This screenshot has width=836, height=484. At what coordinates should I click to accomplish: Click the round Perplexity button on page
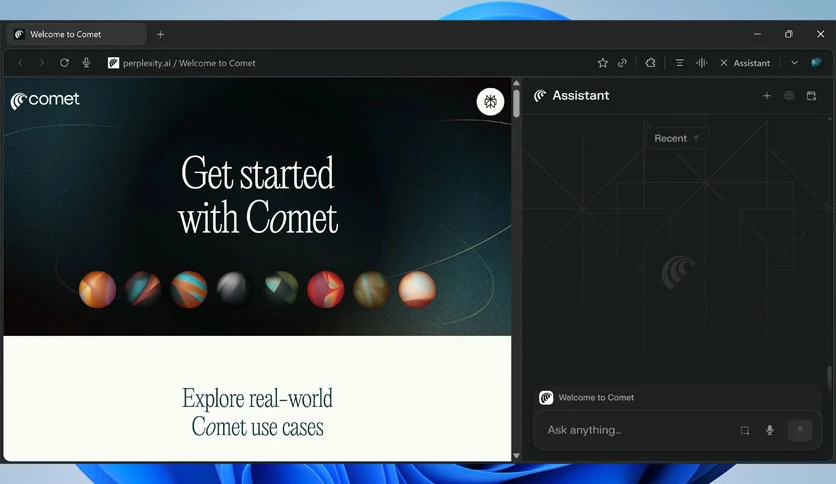coord(490,101)
